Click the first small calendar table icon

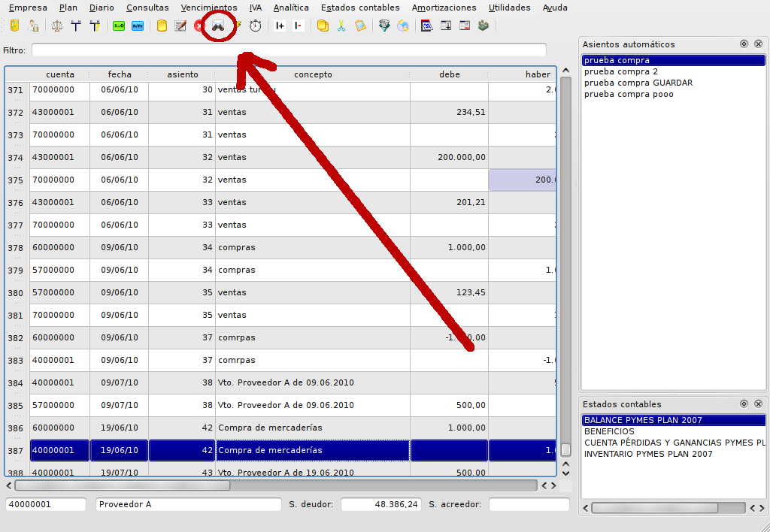click(446, 26)
